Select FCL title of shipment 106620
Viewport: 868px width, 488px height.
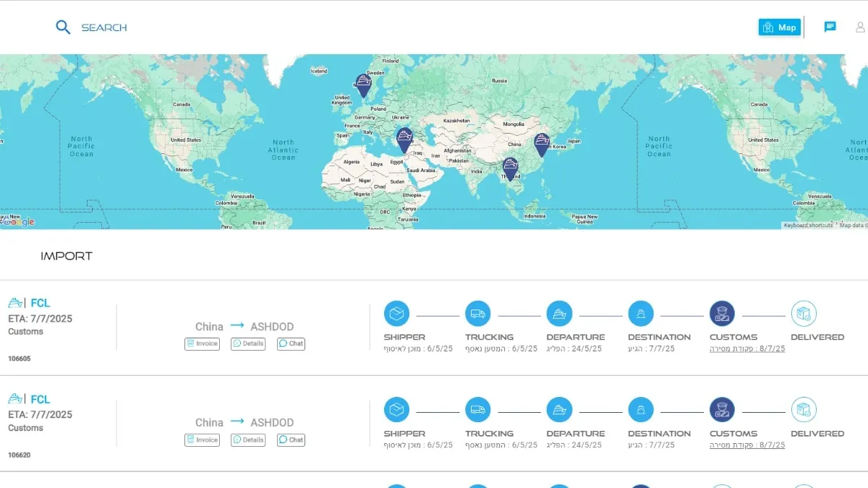pyautogui.click(x=41, y=399)
